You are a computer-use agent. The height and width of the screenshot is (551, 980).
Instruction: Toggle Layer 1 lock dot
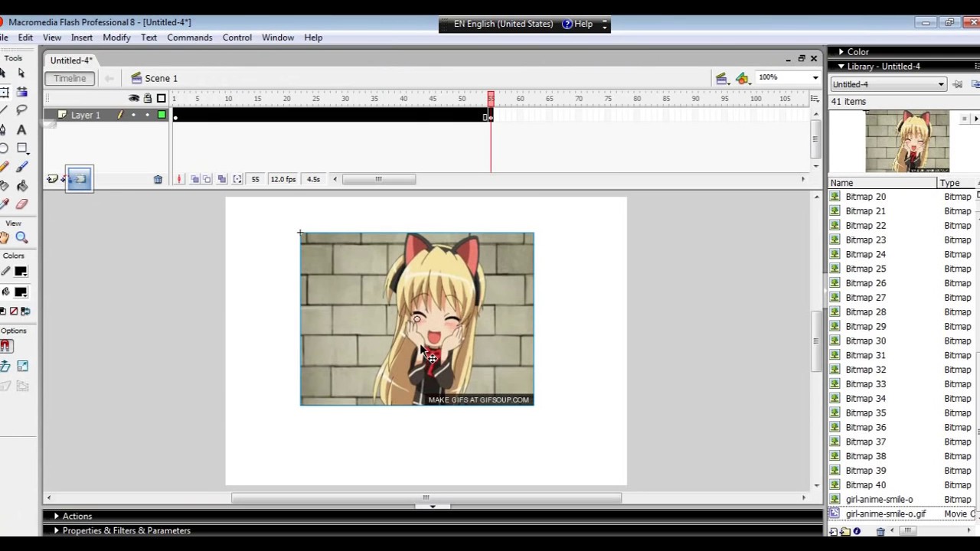[x=148, y=115]
